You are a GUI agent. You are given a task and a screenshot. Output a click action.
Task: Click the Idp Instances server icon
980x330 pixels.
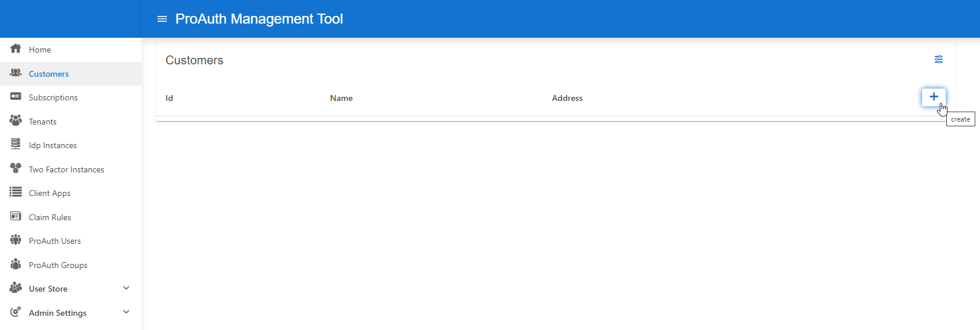click(x=16, y=145)
